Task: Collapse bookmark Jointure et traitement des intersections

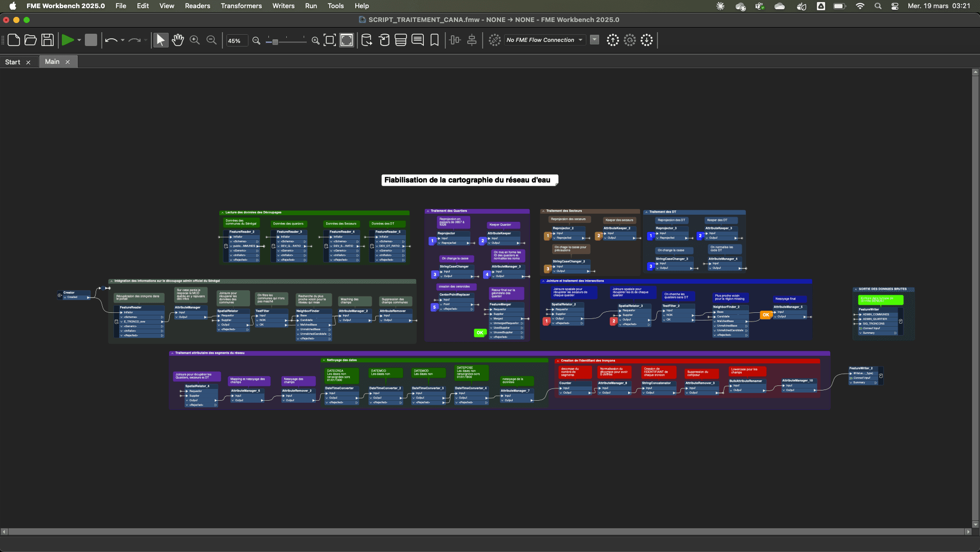Action: point(543,281)
